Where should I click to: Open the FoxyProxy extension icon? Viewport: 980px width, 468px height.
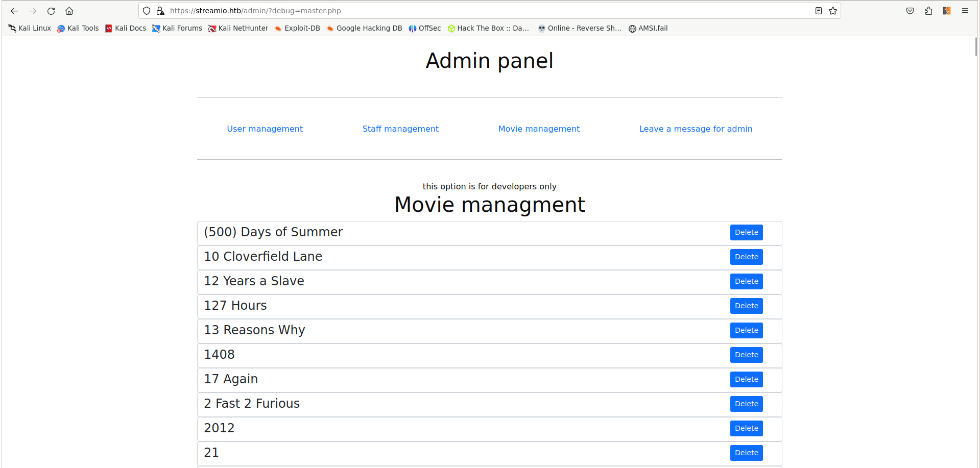click(x=946, y=11)
